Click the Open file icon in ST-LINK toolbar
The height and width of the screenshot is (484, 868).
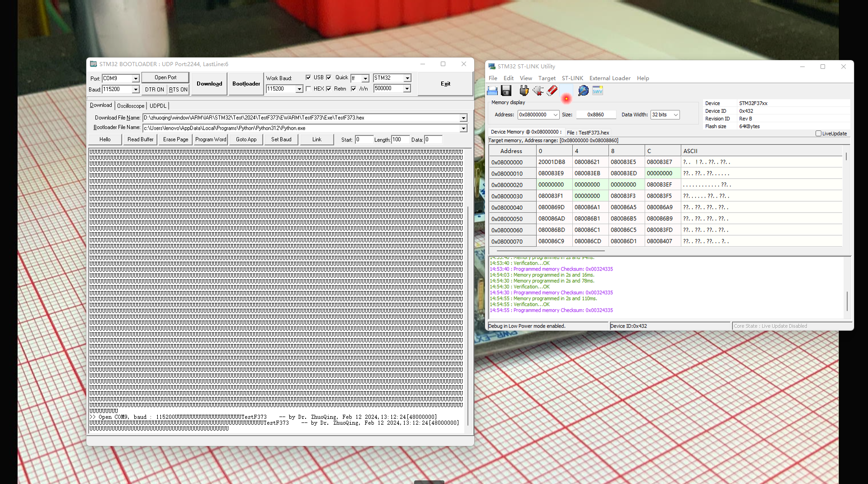(x=492, y=91)
